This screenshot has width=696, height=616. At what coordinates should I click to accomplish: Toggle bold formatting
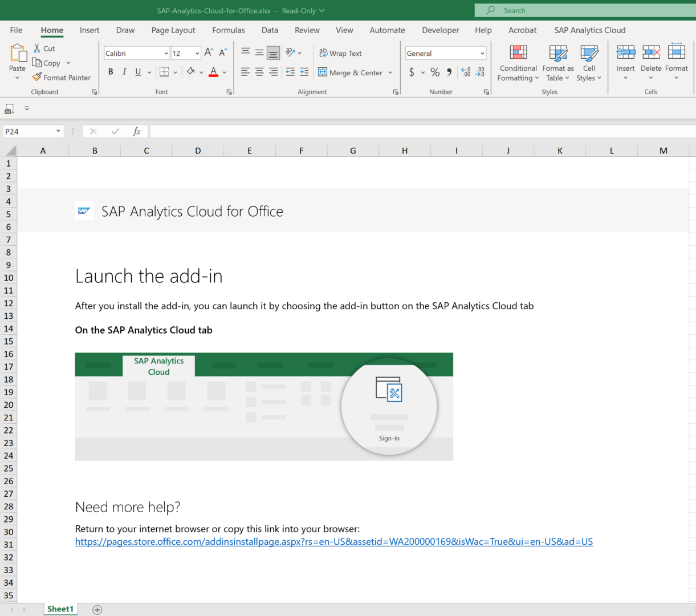(x=111, y=71)
